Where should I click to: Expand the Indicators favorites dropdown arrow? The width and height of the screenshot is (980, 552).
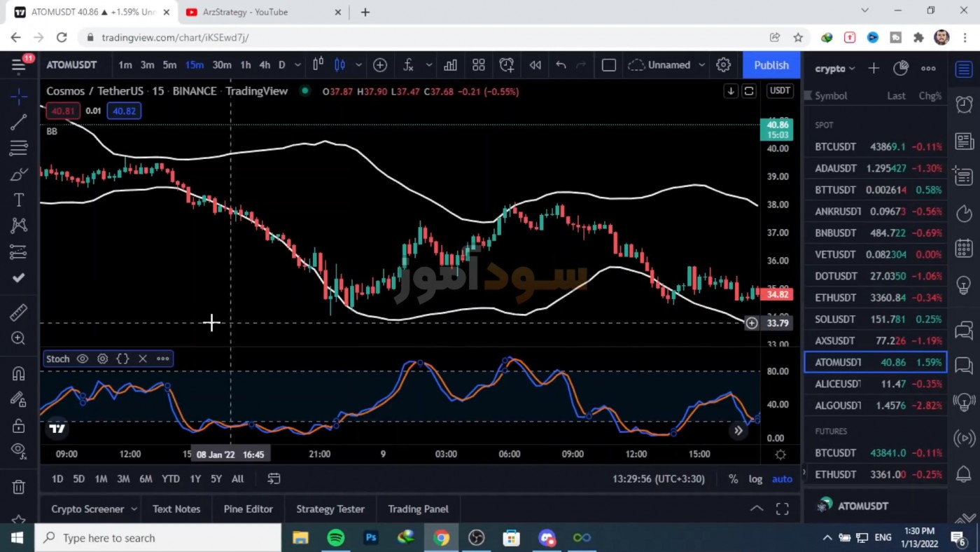point(429,65)
